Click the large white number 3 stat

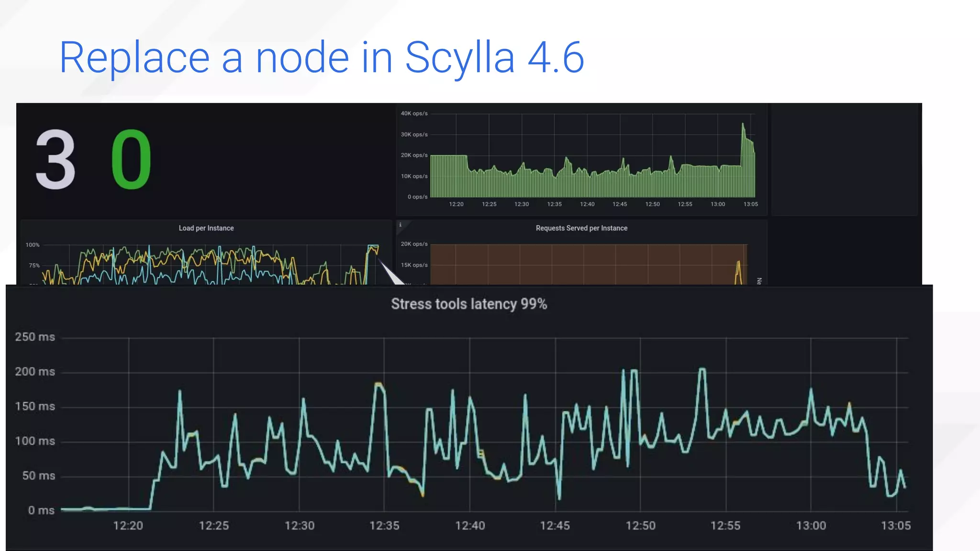[x=56, y=160]
